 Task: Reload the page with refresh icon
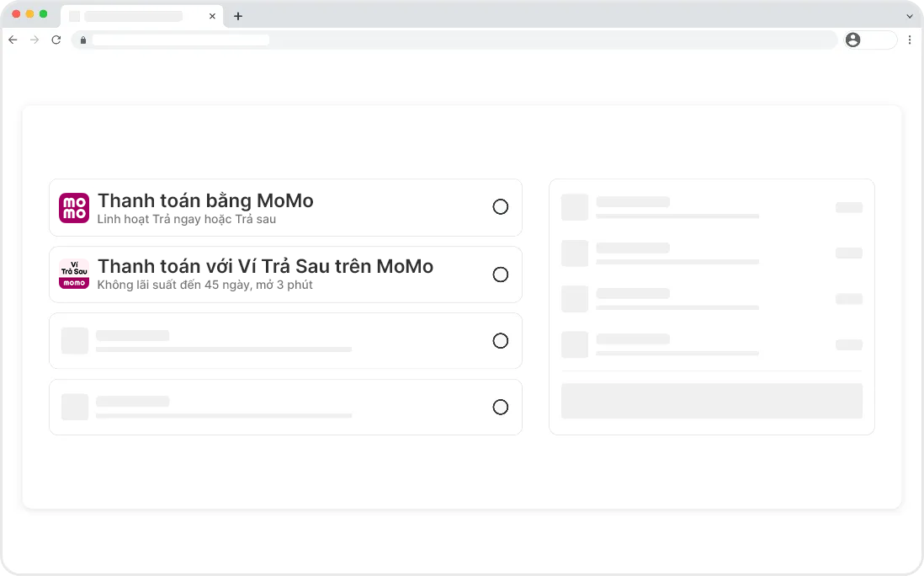[56, 40]
